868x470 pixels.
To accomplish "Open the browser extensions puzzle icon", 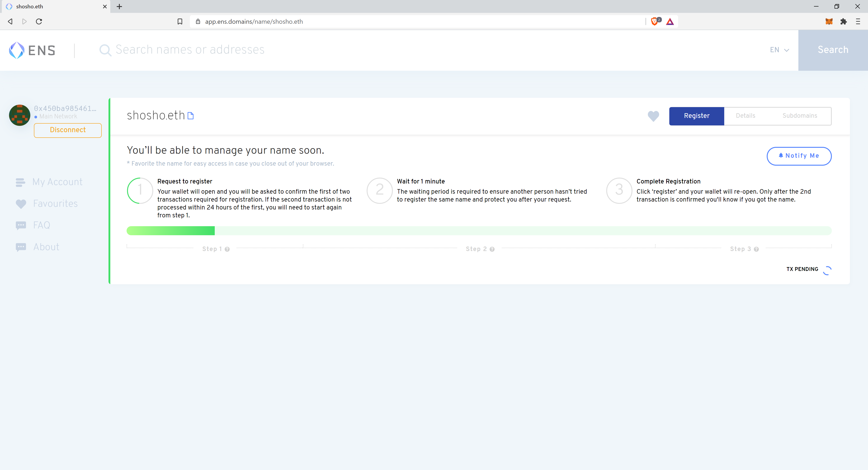I will [x=843, y=21].
